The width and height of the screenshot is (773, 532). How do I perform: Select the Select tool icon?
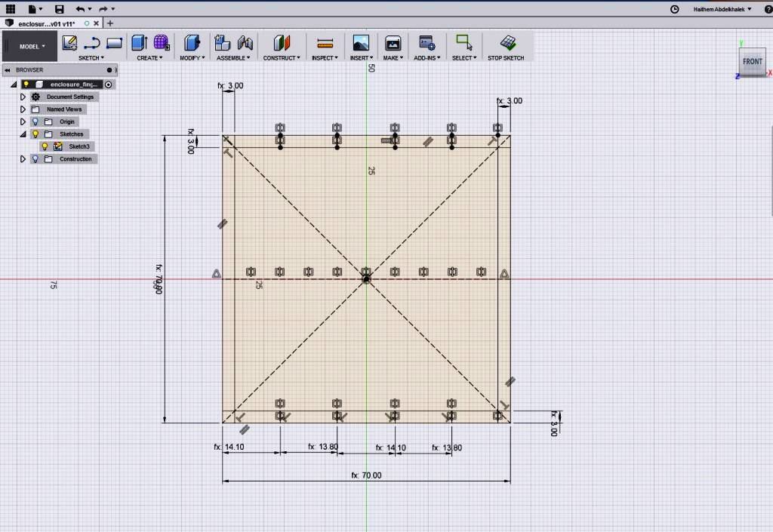[x=464, y=43]
